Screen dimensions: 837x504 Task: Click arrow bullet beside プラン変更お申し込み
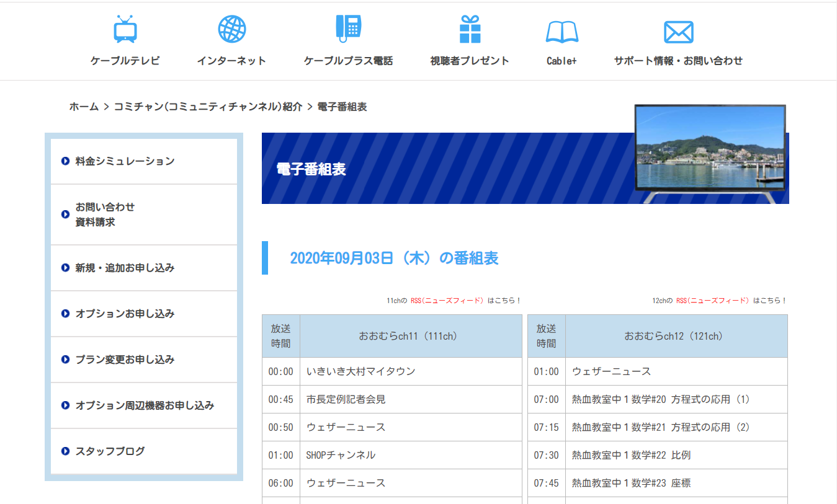pos(65,360)
